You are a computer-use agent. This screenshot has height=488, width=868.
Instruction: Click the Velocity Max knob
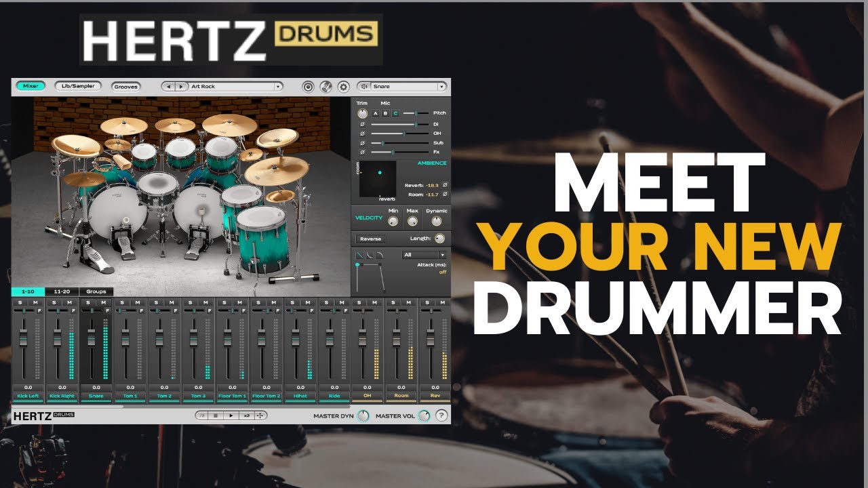(412, 222)
